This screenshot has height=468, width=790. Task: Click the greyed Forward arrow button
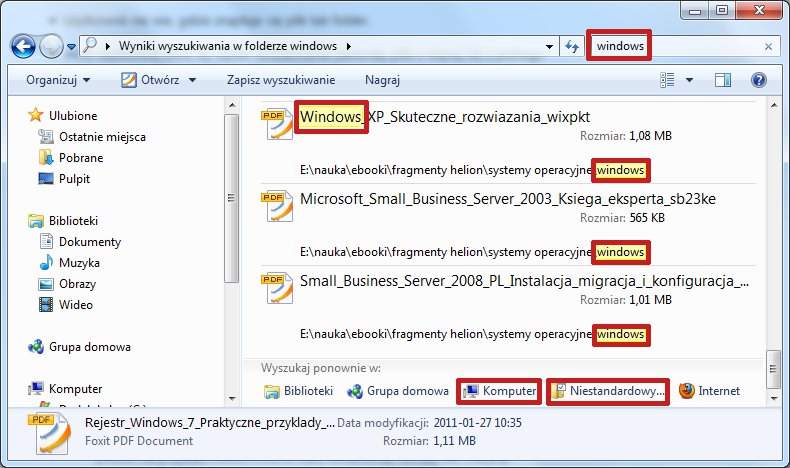point(51,47)
